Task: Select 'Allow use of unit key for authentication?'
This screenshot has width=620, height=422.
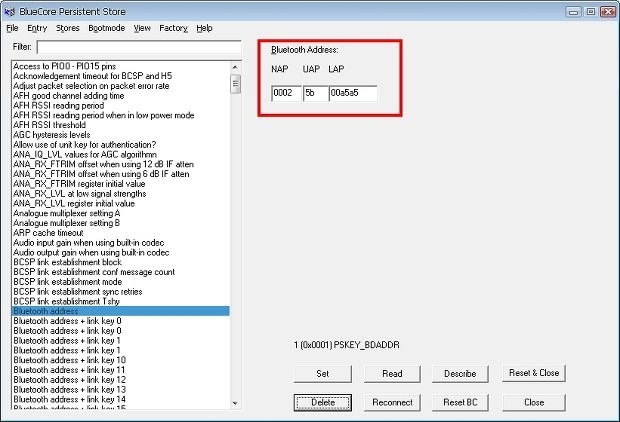Action: pos(121,145)
